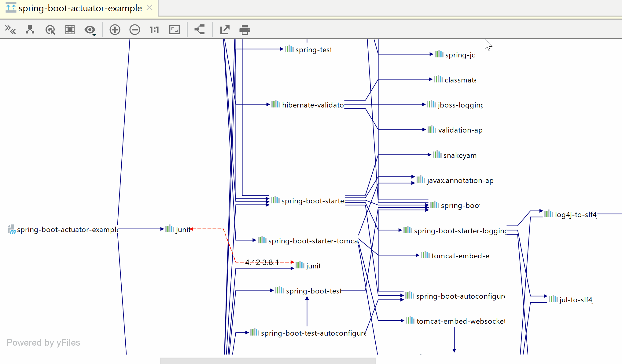The image size is (622, 364).
Task: Click the red 4.12:3.8.1 conflict edge label
Action: 262,262
